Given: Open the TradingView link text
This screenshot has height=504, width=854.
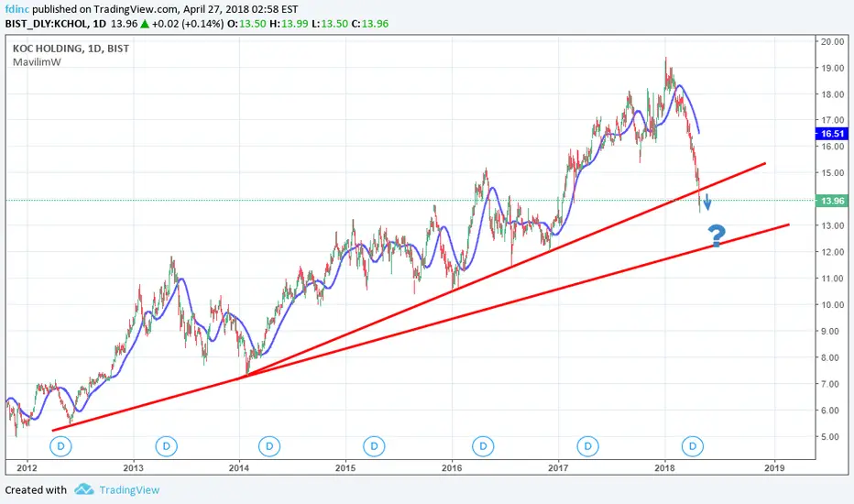Looking at the screenshot, I should [129, 490].
